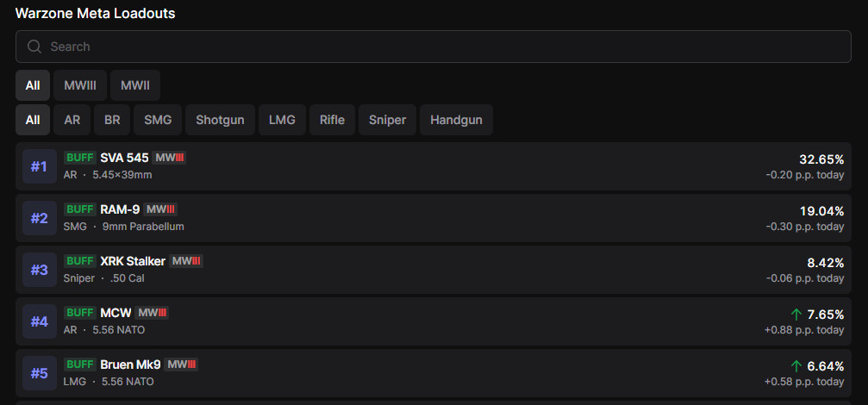Viewport: 868px width, 405px height.
Task: Show Handgun weapons only
Action: click(x=456, y=120)
